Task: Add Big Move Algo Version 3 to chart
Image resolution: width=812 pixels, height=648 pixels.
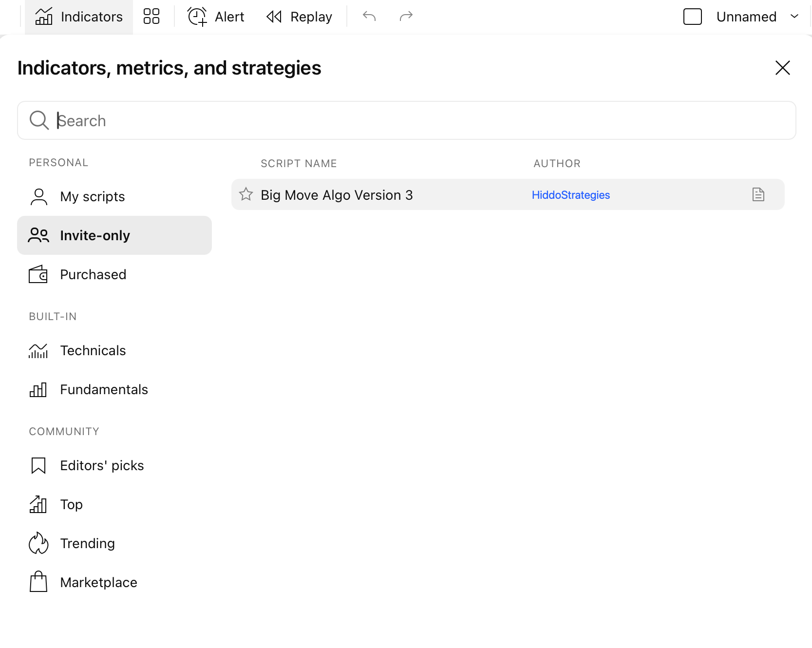Action: (x=337, y=195)
